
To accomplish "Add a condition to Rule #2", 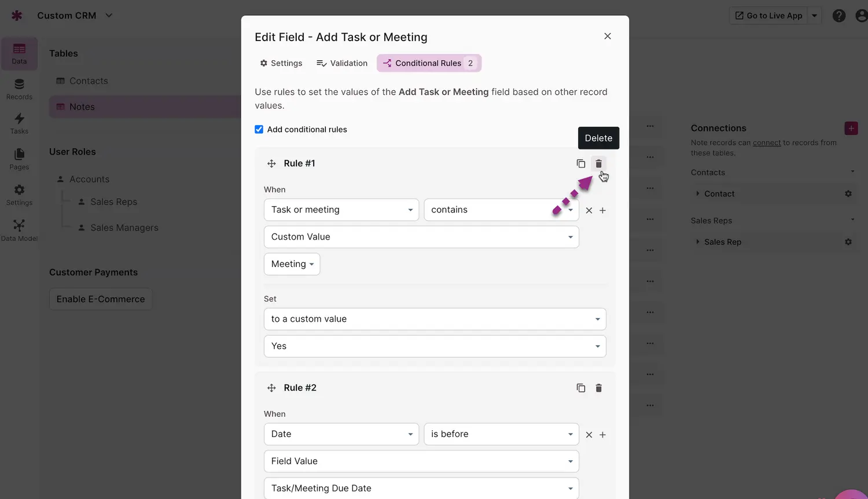I will click(x=602, y=435).
